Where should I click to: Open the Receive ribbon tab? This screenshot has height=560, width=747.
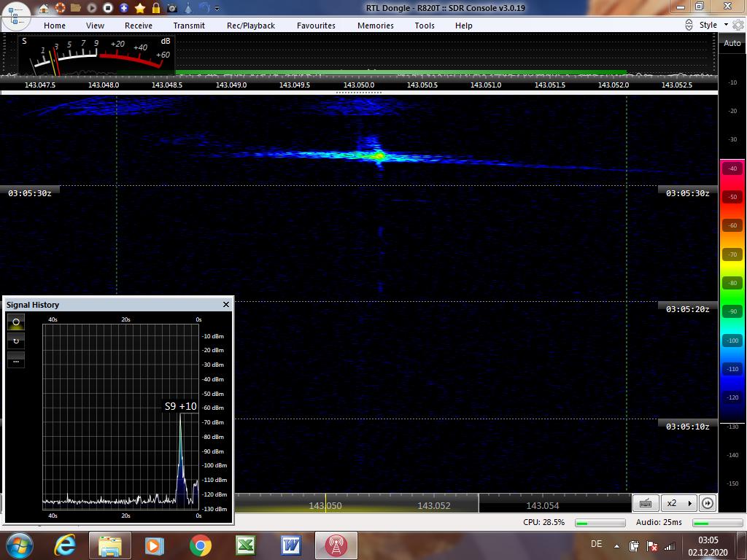(x=139, y=26)
